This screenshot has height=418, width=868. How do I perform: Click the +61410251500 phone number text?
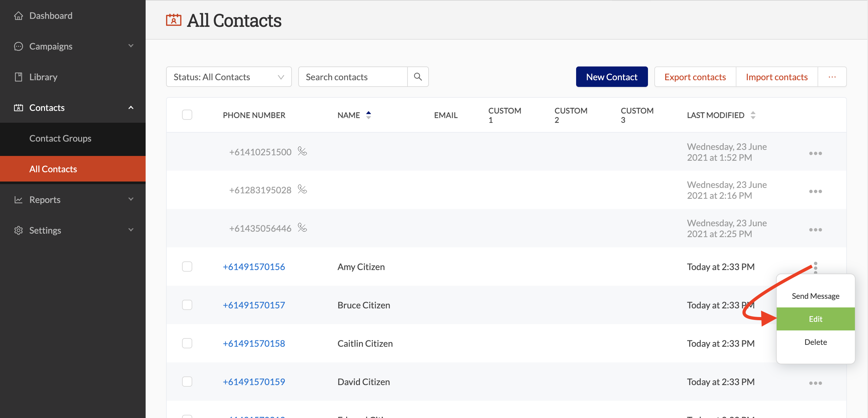260,152
